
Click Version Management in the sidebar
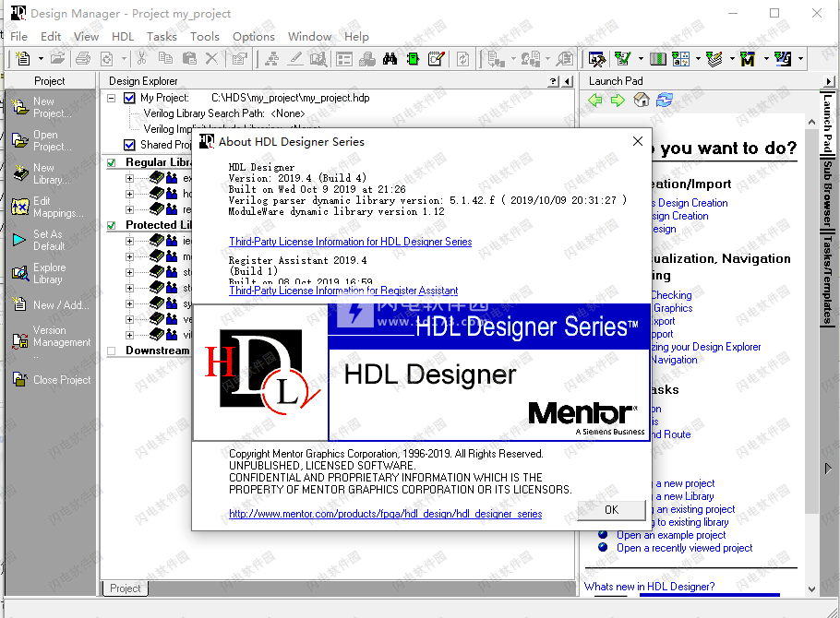point(52,339)
